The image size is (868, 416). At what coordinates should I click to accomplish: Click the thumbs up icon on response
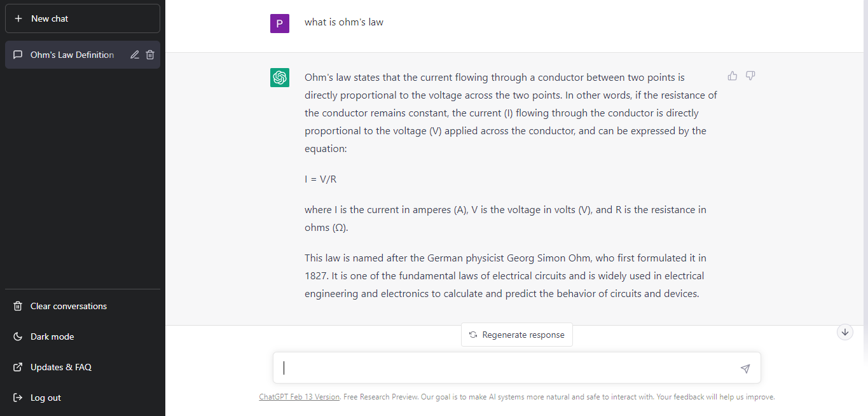(x=733, y=76)
